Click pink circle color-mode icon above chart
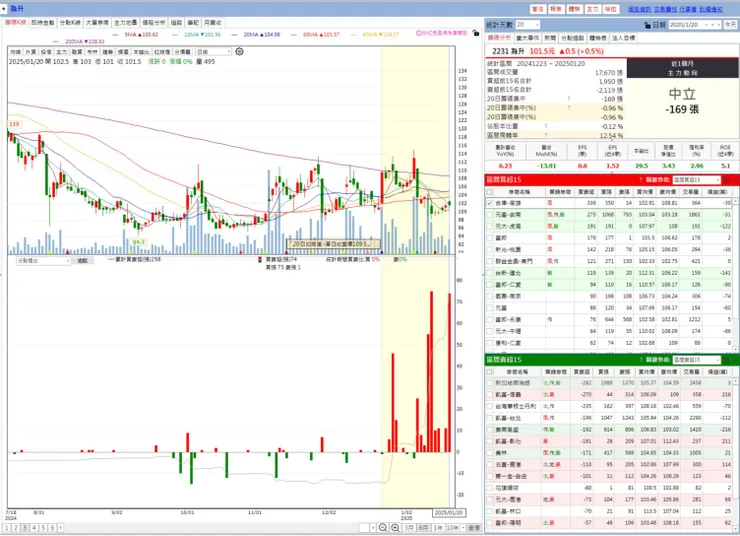 point(419,33)
